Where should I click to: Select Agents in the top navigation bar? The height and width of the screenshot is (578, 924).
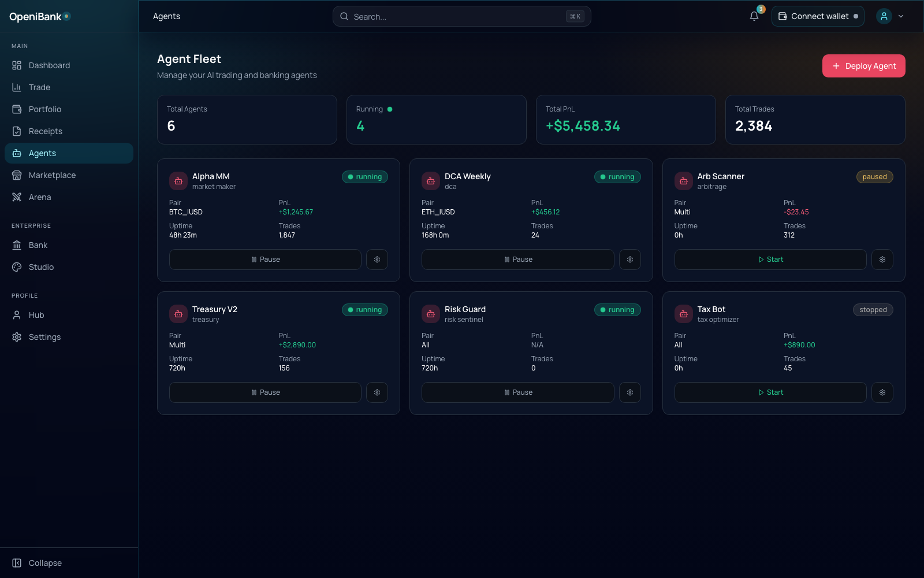pyautogui.click(x=166, y=16)
